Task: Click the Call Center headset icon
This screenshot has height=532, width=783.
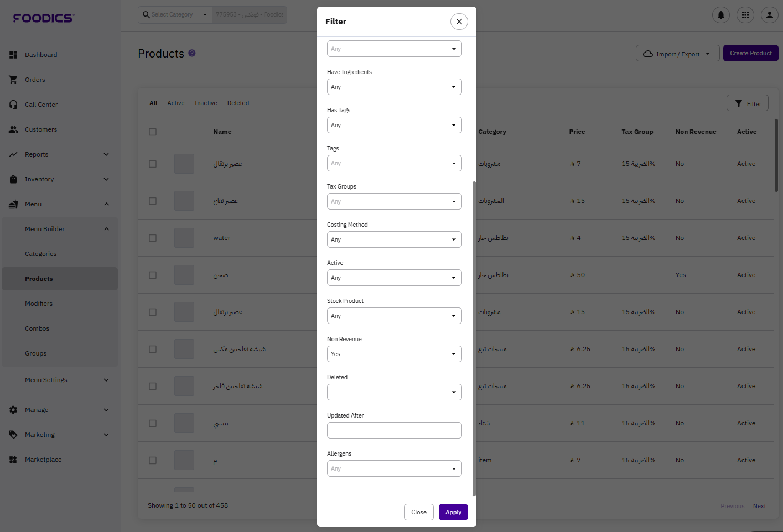Action: pos(13,105)
